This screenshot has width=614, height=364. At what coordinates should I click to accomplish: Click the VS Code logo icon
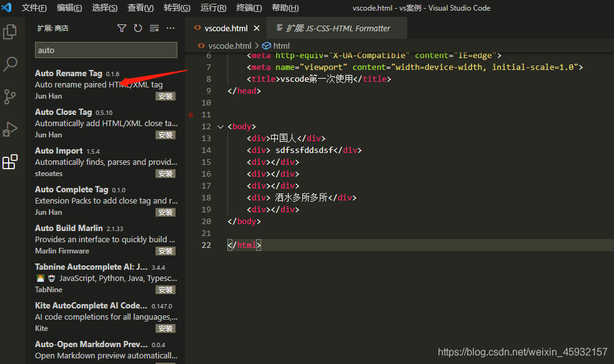tap(7, 7)
